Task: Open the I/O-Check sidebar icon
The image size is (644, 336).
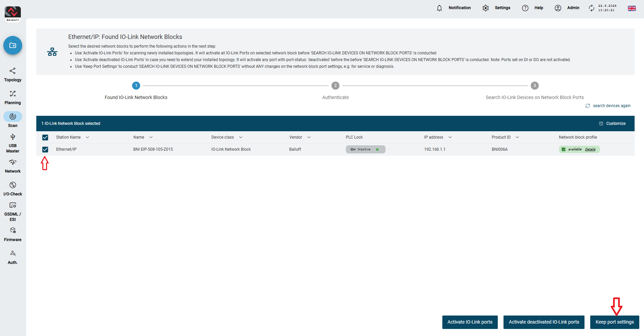Action: (13, 185)
